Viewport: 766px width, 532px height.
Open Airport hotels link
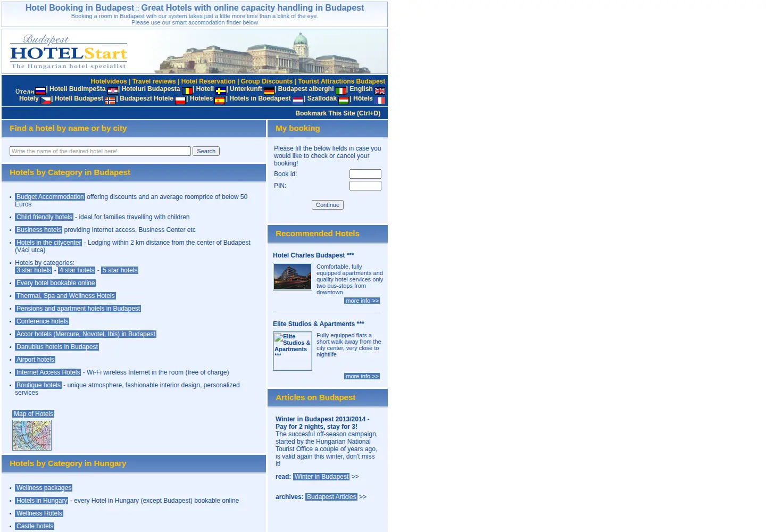(35, 360)
